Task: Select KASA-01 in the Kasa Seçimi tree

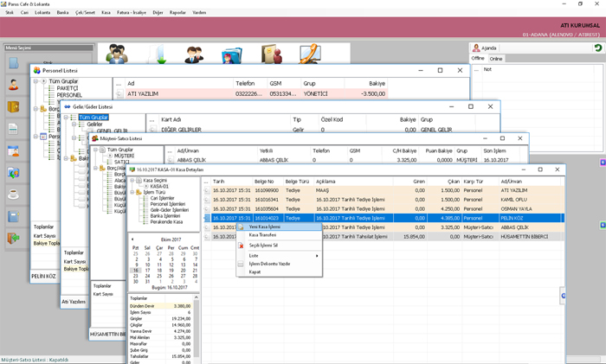Action: 159,186
